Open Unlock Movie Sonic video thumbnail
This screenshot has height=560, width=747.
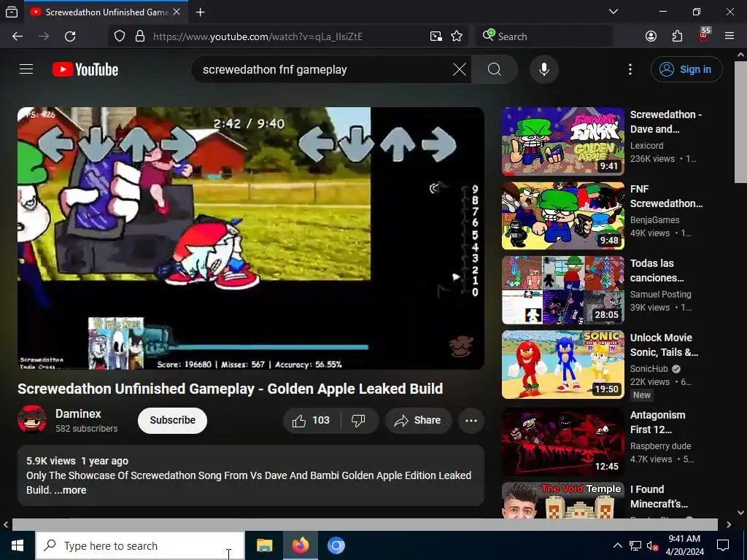coord(562,365)
